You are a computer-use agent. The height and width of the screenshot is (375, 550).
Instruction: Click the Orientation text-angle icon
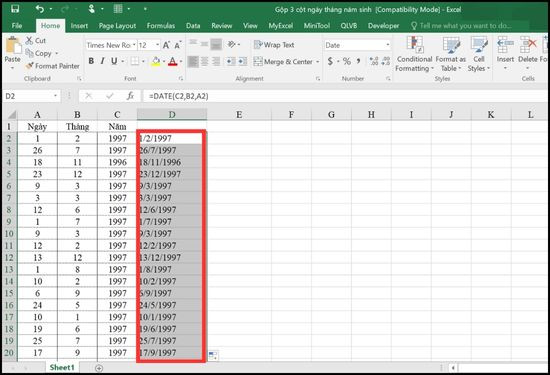point(232,44)
